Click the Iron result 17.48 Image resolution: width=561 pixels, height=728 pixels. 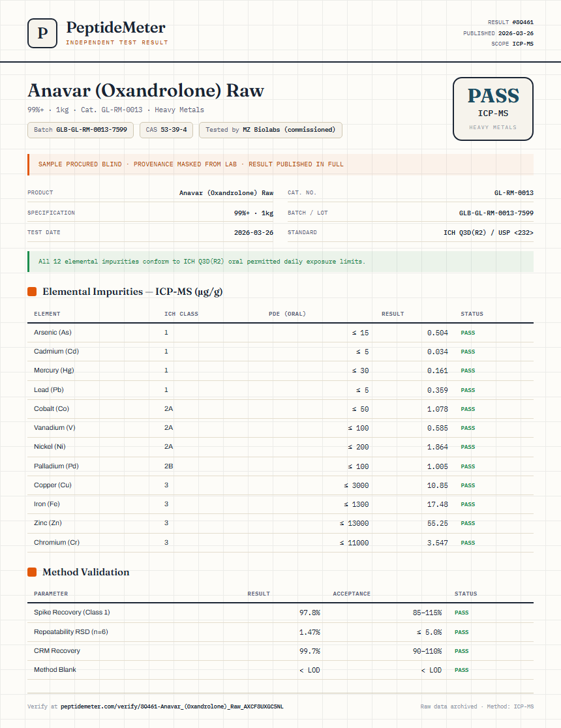pyautogui.click(x=438, y=505)
